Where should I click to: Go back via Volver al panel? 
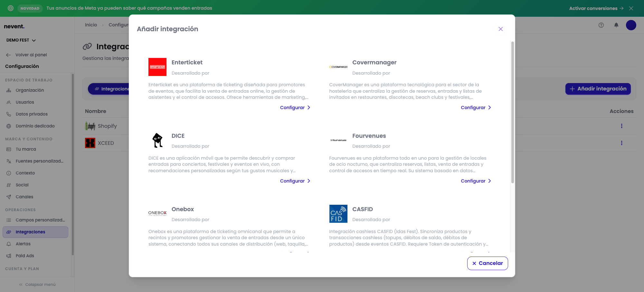pos(26,55)
